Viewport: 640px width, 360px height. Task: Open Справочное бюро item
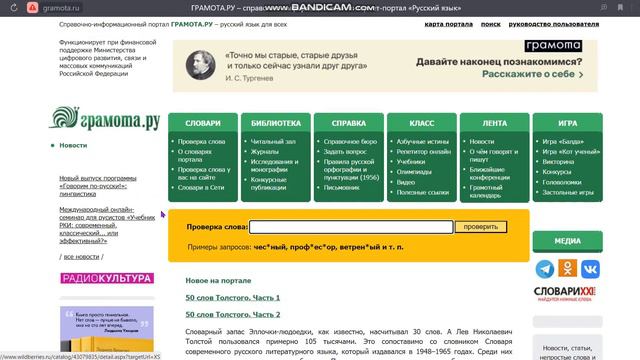pyautogui.click(x=350, y=142)
